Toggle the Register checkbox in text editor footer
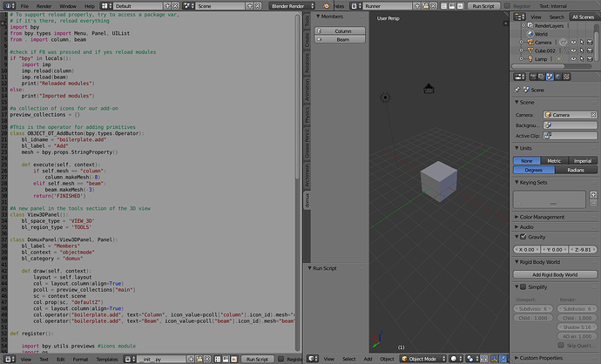The image size is (601, 364). 281,359
